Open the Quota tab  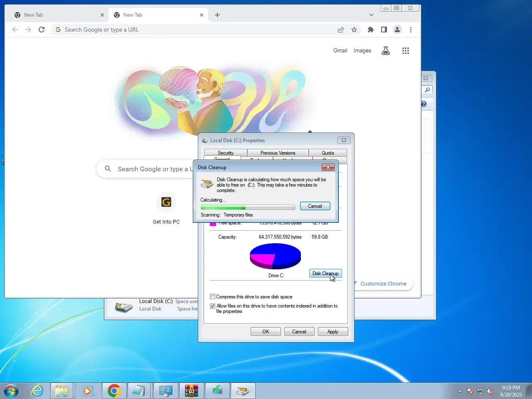coord(328,153)
